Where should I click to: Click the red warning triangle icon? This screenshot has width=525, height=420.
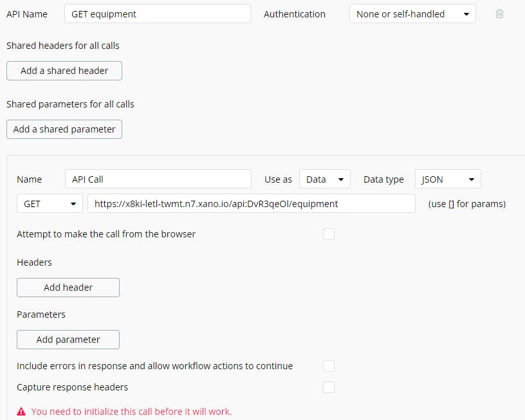point(21,411)
